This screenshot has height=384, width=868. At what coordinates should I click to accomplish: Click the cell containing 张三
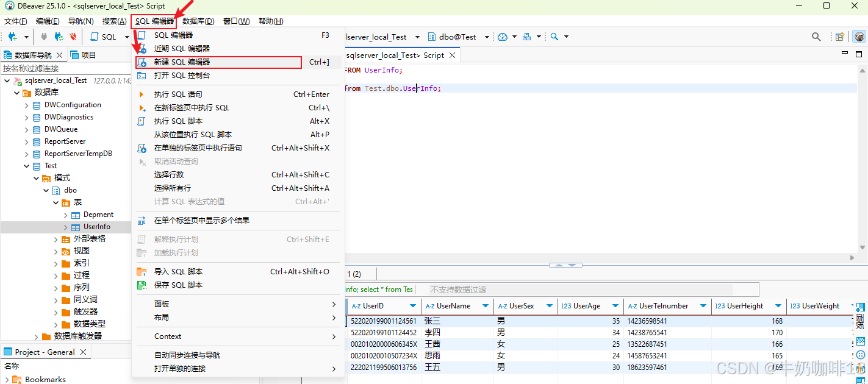(457, 321)
